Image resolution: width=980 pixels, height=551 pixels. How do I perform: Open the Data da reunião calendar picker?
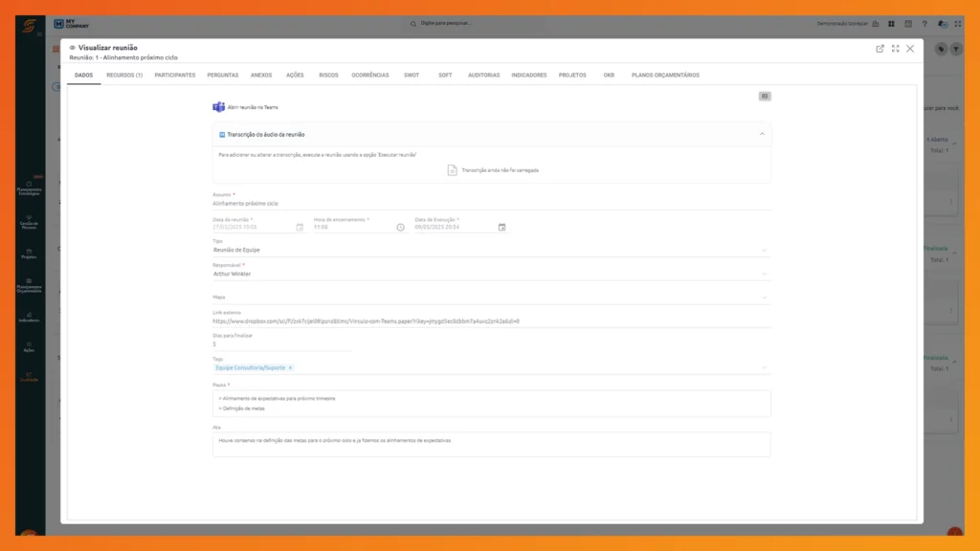[300, 228]
